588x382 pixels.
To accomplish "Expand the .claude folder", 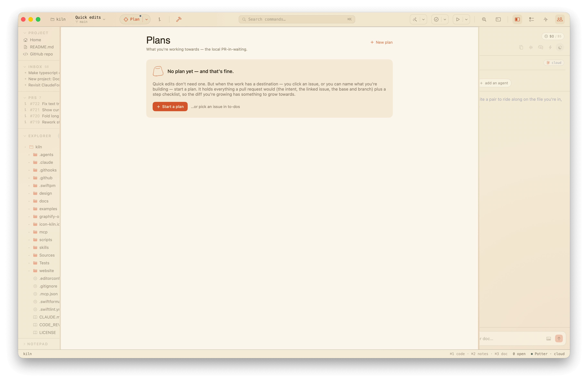I will (29, 162).
